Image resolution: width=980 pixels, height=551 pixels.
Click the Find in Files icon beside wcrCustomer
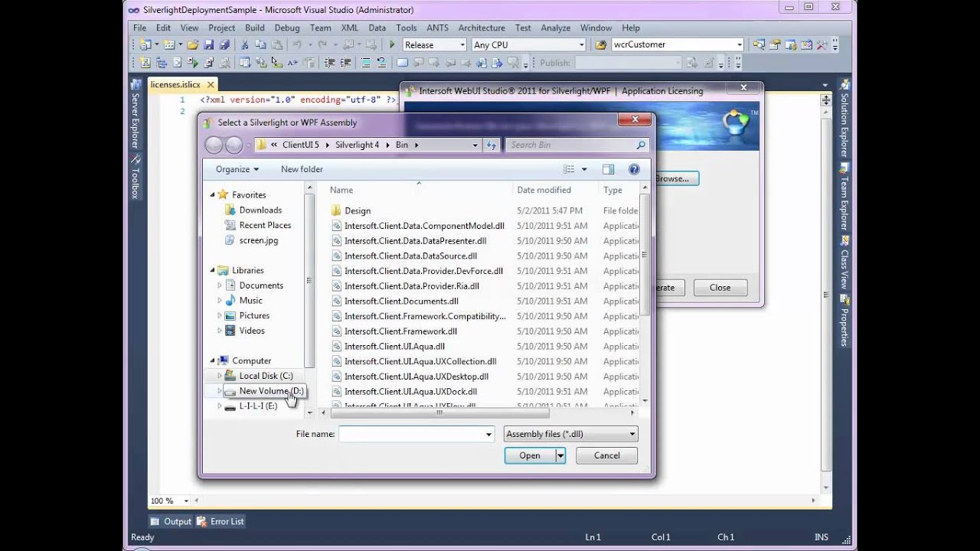(601, 45)
